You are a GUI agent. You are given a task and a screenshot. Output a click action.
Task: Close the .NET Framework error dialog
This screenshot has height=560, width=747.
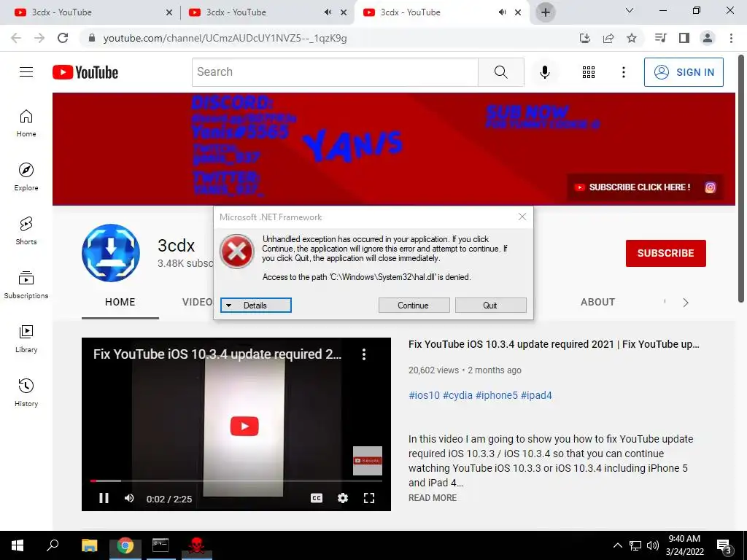(x=522, y=217)
